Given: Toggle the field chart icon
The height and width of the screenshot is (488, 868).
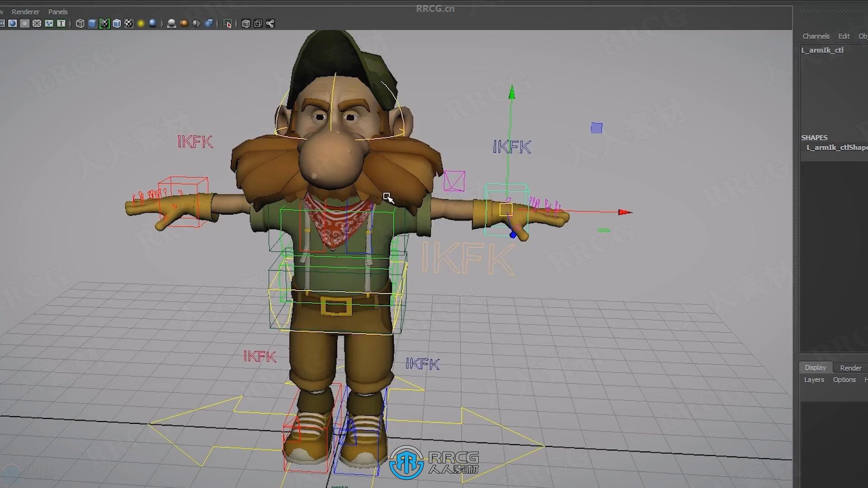Looking at the screenshot, I should 37,23.
